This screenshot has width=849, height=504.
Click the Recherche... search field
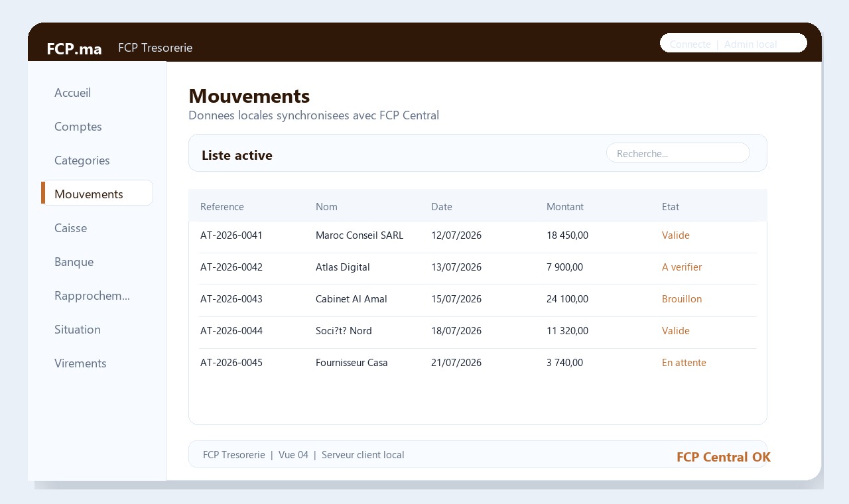tap(678, 153)
